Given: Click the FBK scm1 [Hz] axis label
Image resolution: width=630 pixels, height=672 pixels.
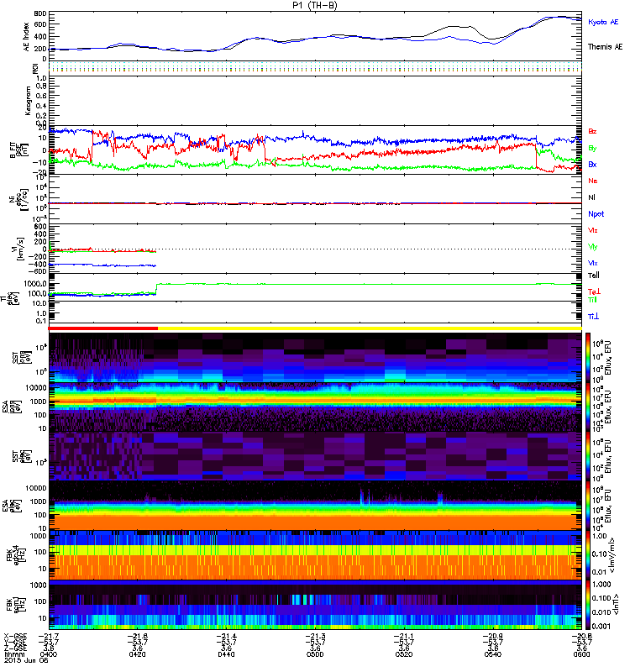Looking at the screenshot, I should pos(17,604).
